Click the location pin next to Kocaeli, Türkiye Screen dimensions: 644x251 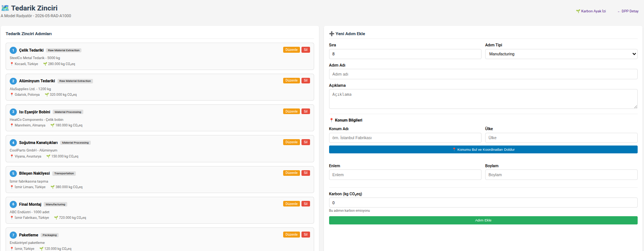pos(12,64)
